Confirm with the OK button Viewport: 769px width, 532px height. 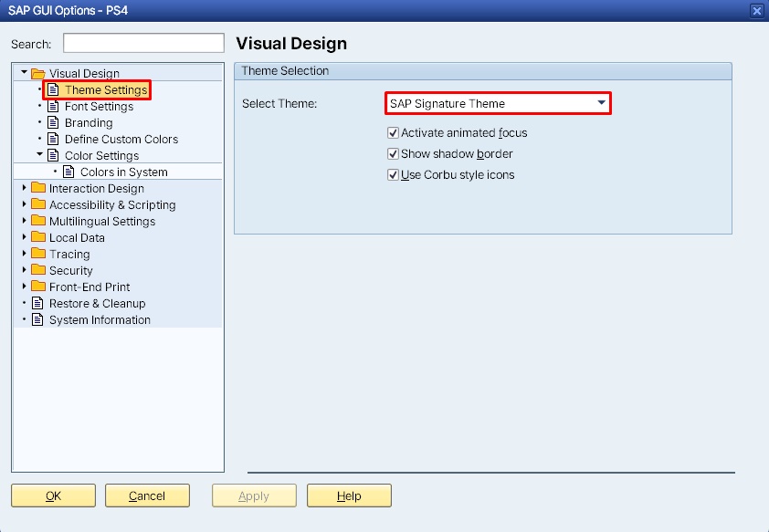[54, 495]
